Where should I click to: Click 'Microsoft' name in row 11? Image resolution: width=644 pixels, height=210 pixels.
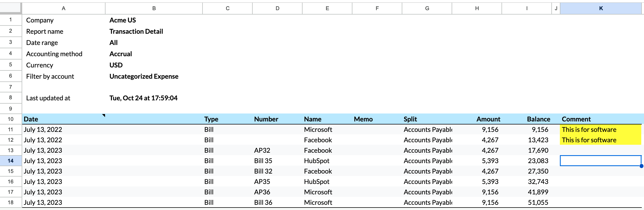coord(327,129)
